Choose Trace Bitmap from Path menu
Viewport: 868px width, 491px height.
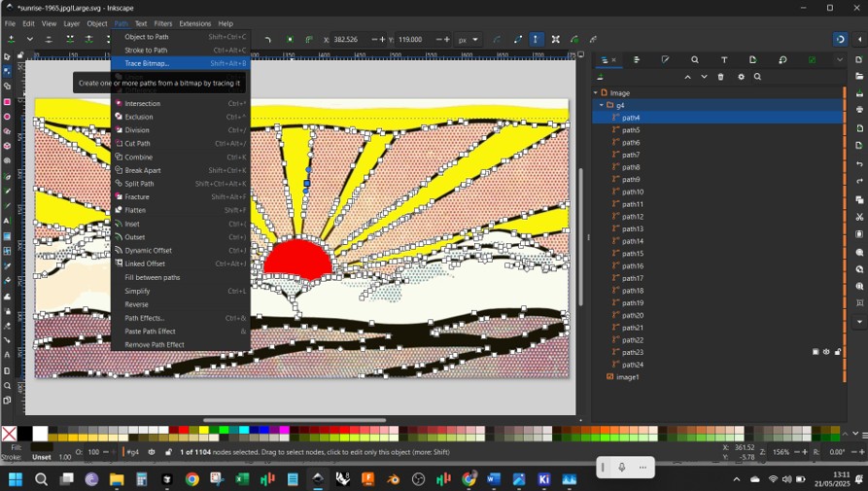(x=181, y=63)
